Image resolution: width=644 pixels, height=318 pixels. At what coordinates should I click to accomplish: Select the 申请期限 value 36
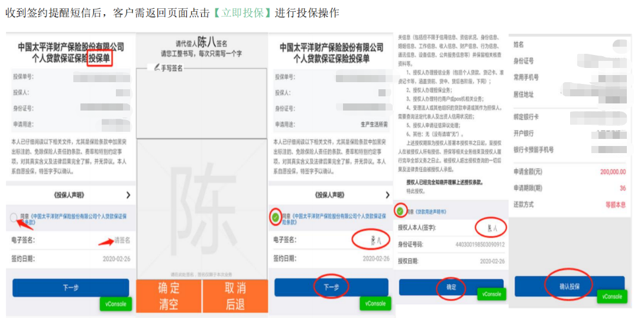click(623, 188)
